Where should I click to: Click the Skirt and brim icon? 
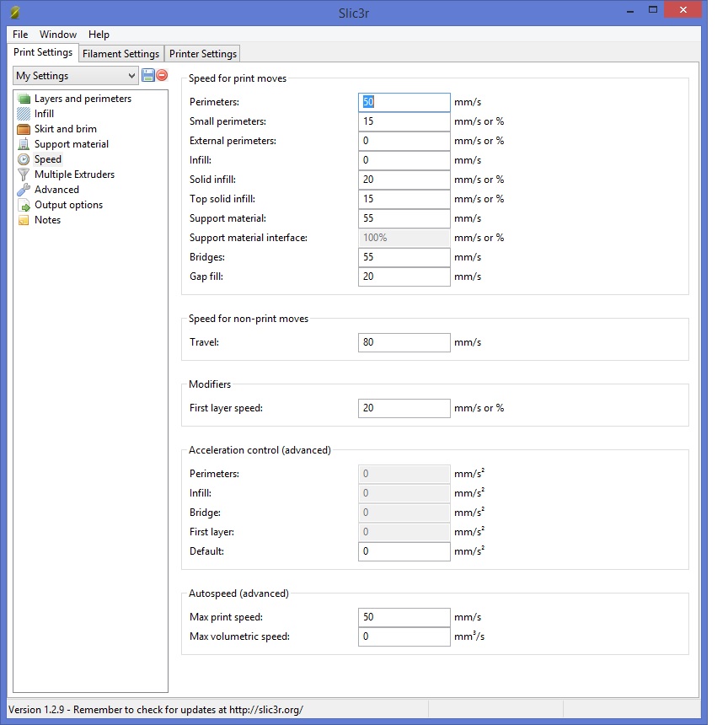[24, 129]
